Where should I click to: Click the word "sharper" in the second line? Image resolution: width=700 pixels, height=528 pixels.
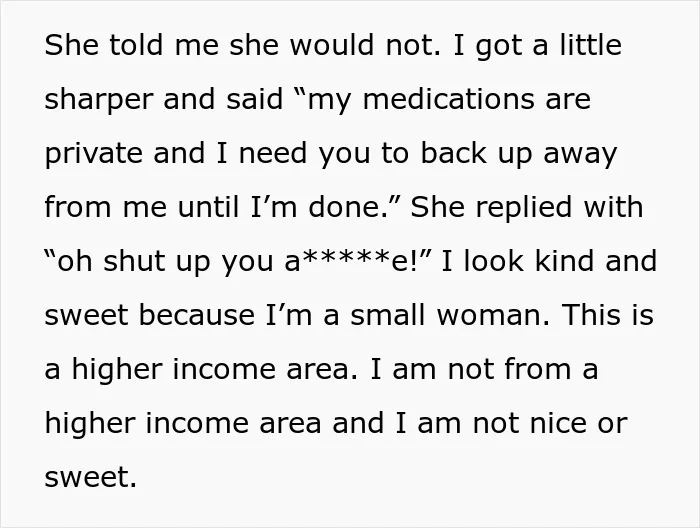pyautogui.click(x=99, y=100)
